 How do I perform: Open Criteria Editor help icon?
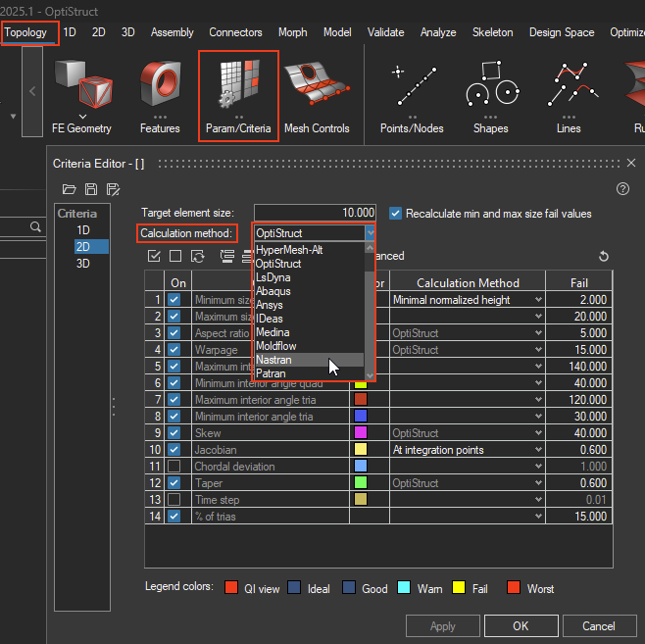[622, 189]
